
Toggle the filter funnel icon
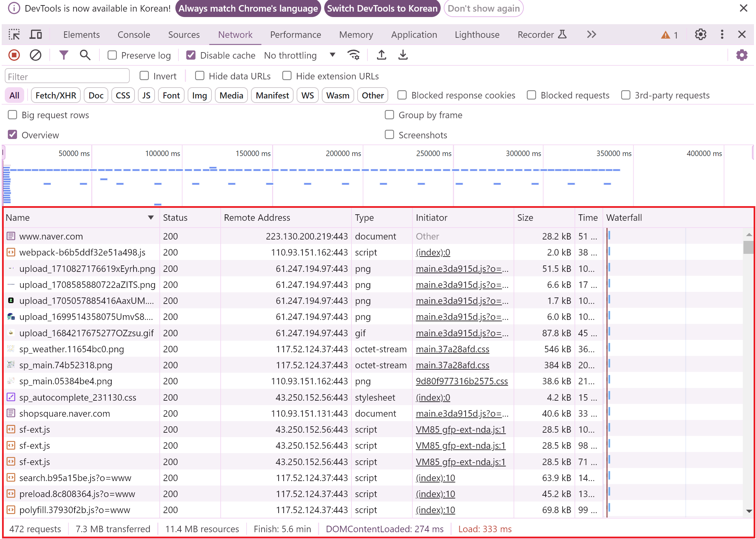point(64,55)
